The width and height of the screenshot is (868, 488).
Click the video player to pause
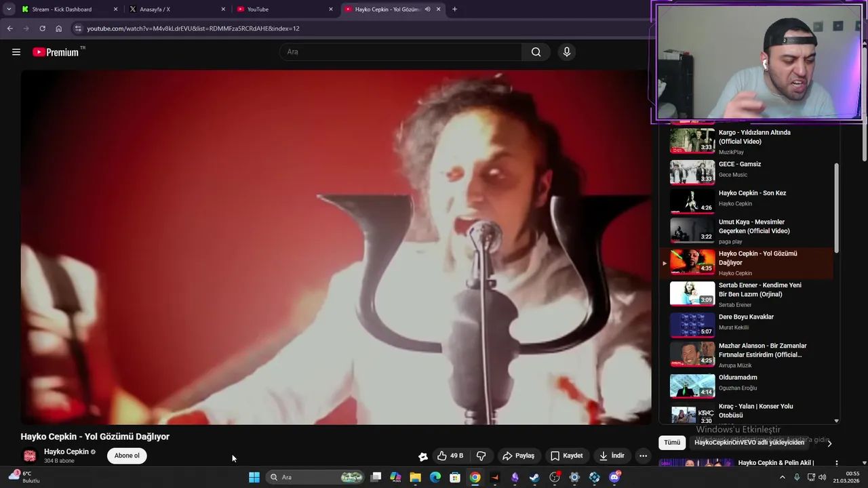click(x=336, y=247)
